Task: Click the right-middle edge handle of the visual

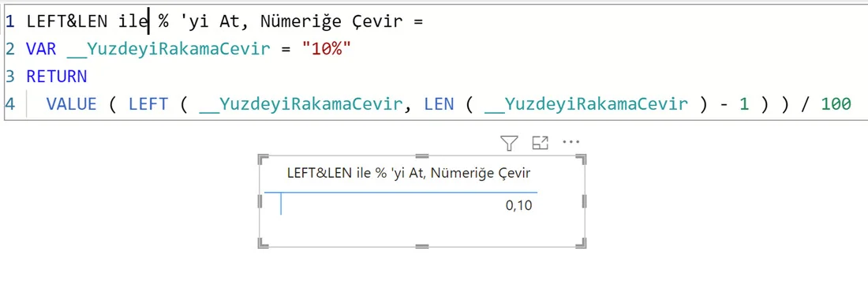Action: [x=584, y=201]
